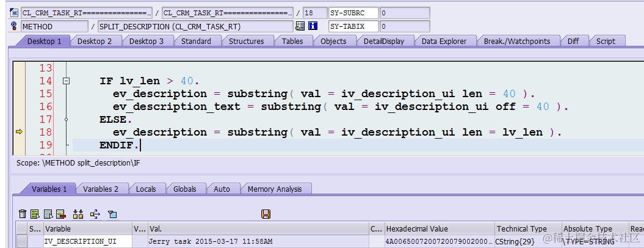
Task: Click line number 14 in the gutter
Action: tap(46, 81)
